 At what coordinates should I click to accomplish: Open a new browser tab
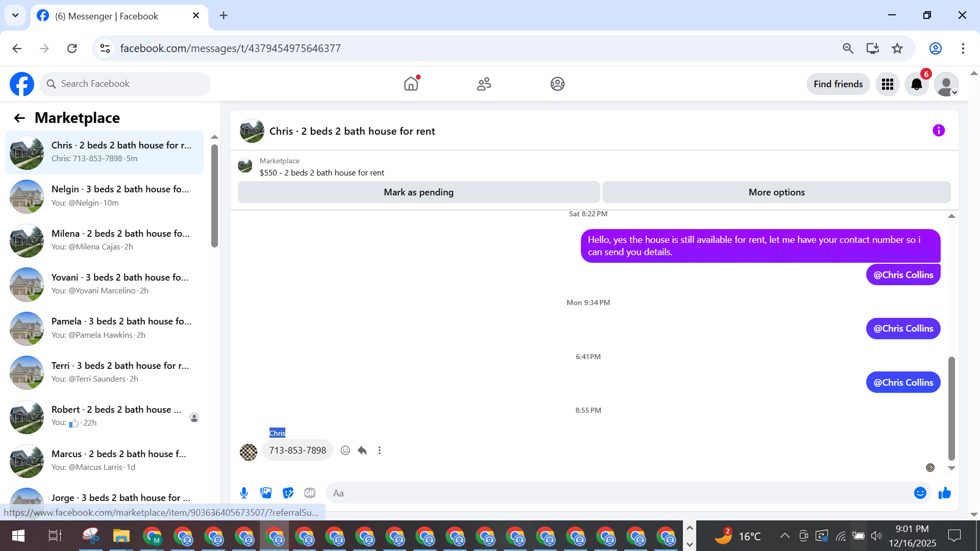point(224,15)
